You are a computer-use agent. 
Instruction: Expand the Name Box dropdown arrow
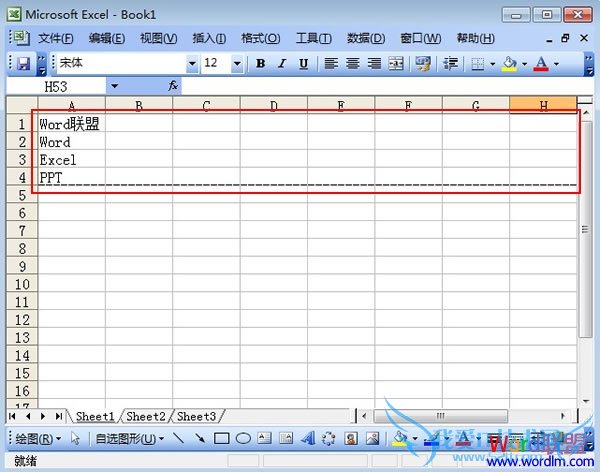(x=114, y=87)
